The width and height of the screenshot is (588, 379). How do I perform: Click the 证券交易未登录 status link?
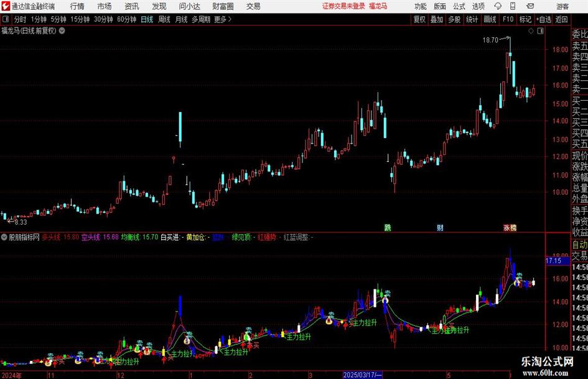343,6
